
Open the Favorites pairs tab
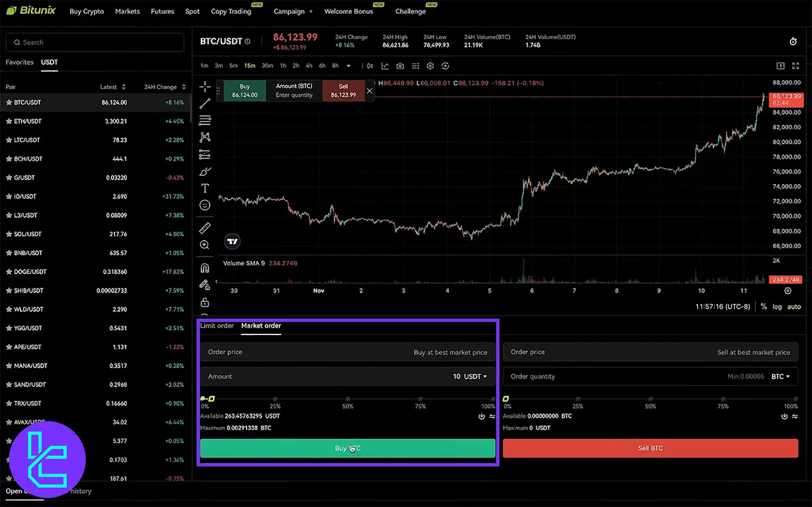pyautogui.click(x=19, y=62)
